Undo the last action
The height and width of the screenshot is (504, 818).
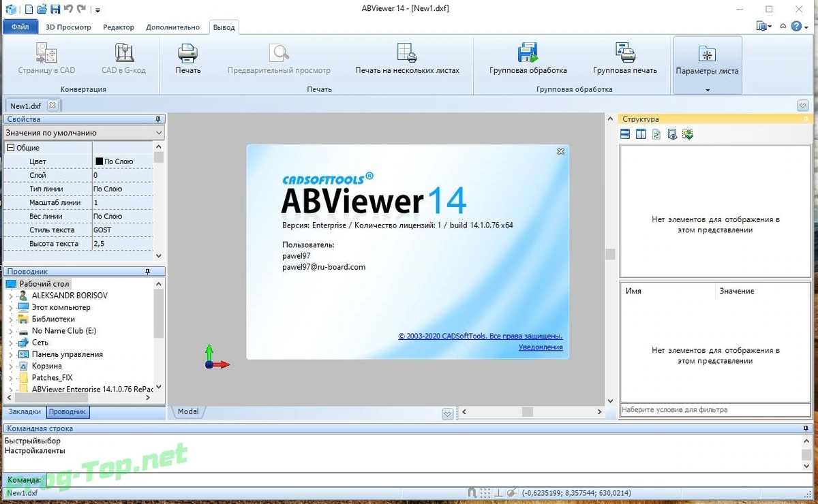tap(68, 9)
